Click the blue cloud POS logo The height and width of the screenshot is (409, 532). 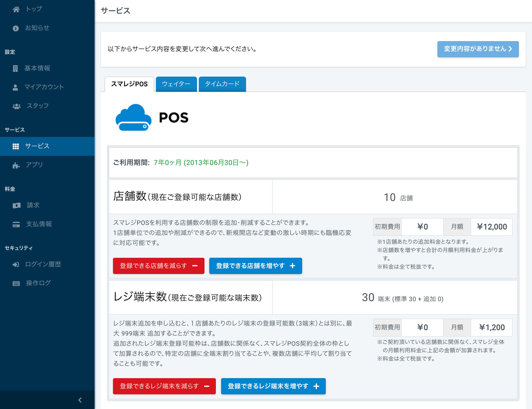coord(133,117)
